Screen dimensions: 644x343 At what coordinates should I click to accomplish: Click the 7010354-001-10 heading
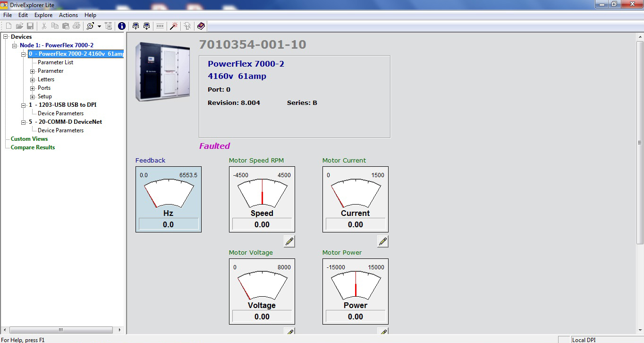coord(253,44)
